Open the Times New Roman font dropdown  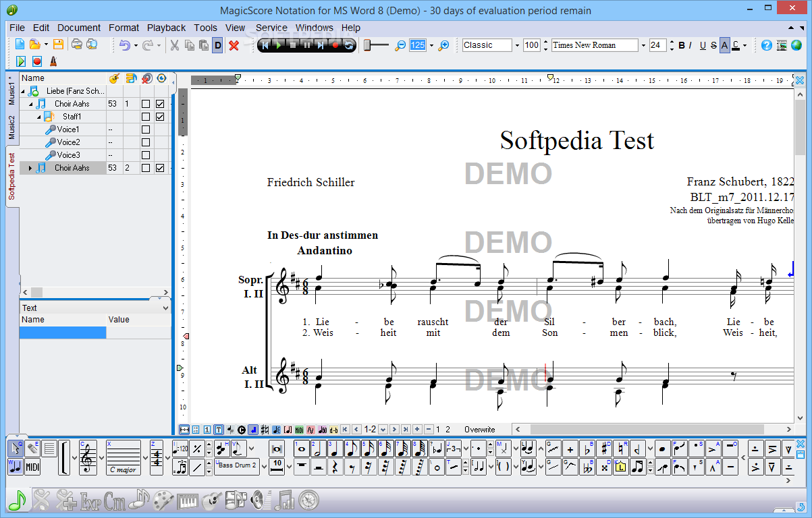642,45
